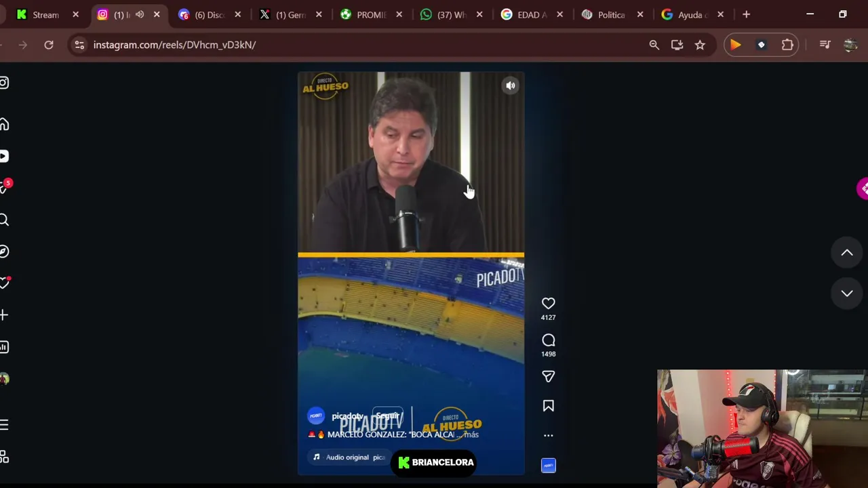Open a new browser tab
The image size is (868, 488).
[x=746, y=14]
